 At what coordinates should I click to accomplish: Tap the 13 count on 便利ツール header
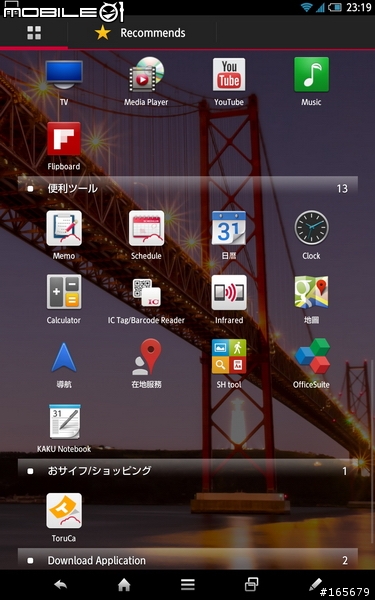tap(342, 189)
